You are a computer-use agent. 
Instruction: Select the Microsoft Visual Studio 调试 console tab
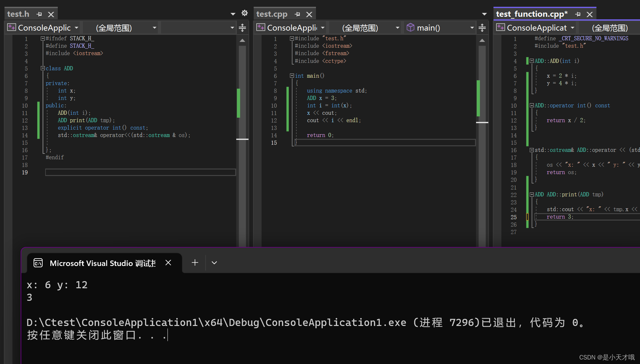tap(103, 263)
